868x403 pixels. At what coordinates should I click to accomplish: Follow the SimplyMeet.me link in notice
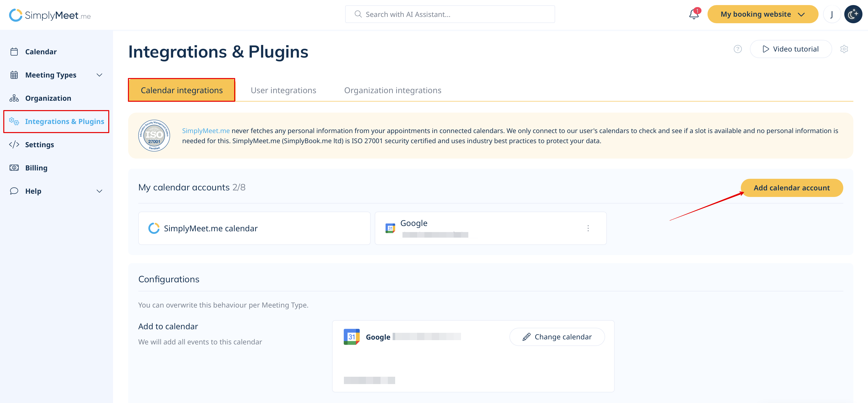(206, 131)
